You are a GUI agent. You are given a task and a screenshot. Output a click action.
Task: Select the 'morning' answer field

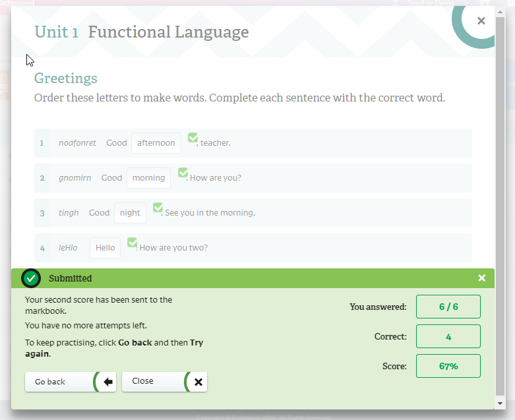(x=148, y=178)
